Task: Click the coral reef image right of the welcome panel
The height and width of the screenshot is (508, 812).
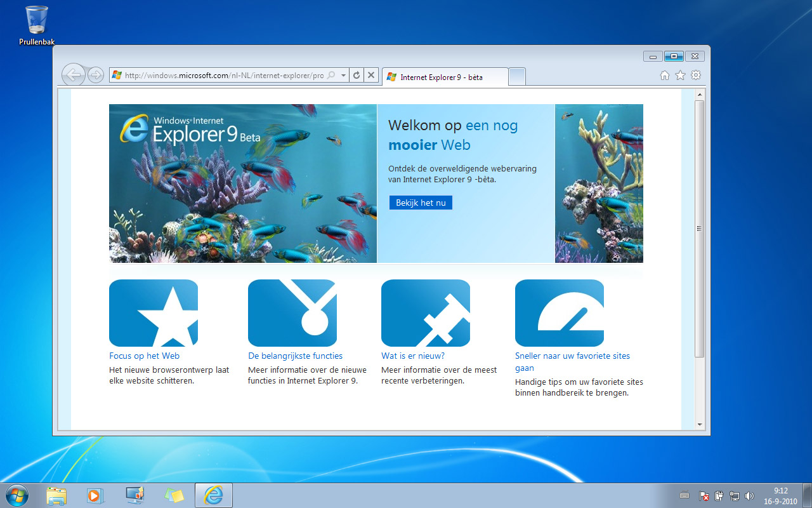Action: (x=599, y=184)
